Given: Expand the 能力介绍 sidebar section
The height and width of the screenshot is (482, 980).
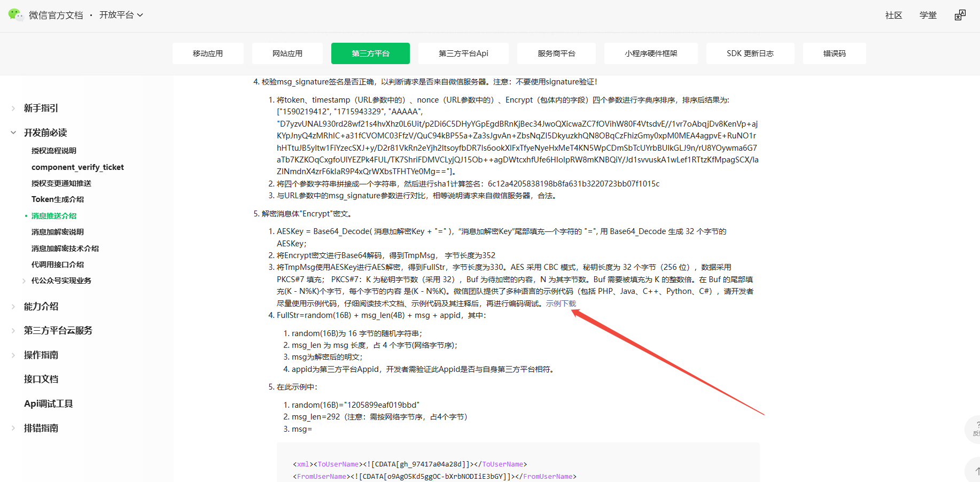Looking at the screenshot, I should pyautogui.click(x=13, y=307).
